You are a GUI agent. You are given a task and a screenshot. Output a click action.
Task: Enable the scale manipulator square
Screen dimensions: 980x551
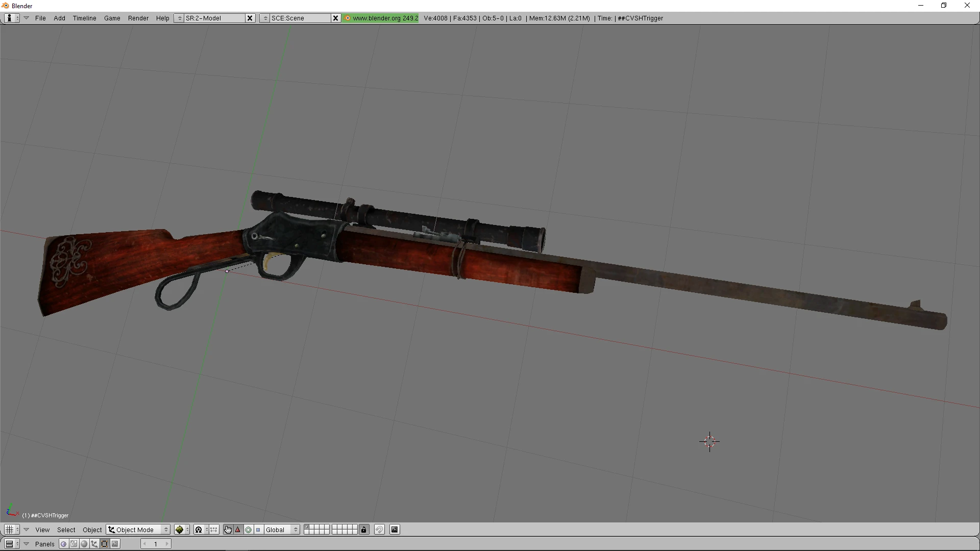pos(258,530)
